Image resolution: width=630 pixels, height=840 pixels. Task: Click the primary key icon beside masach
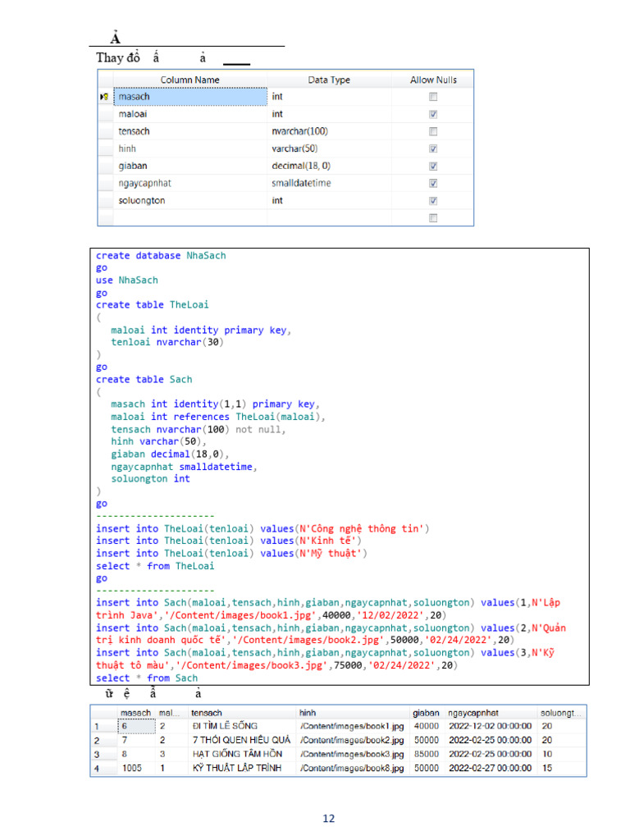[104, 97]
